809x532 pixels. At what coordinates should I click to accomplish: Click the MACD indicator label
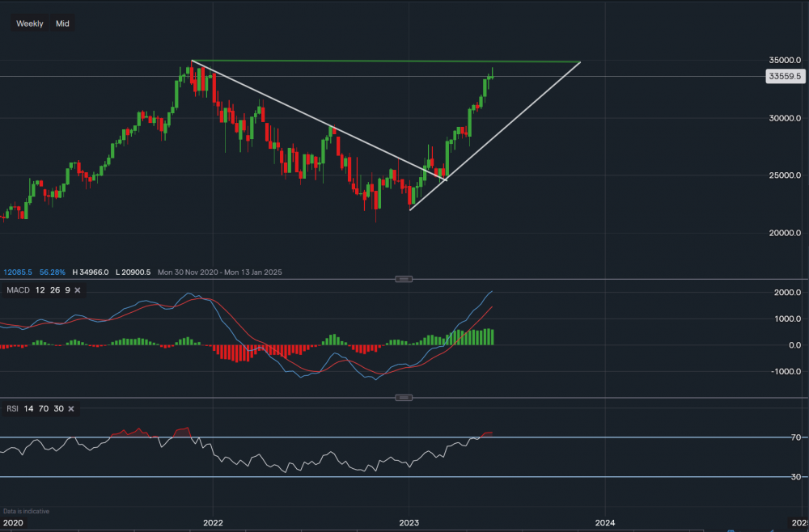[18, 290]
